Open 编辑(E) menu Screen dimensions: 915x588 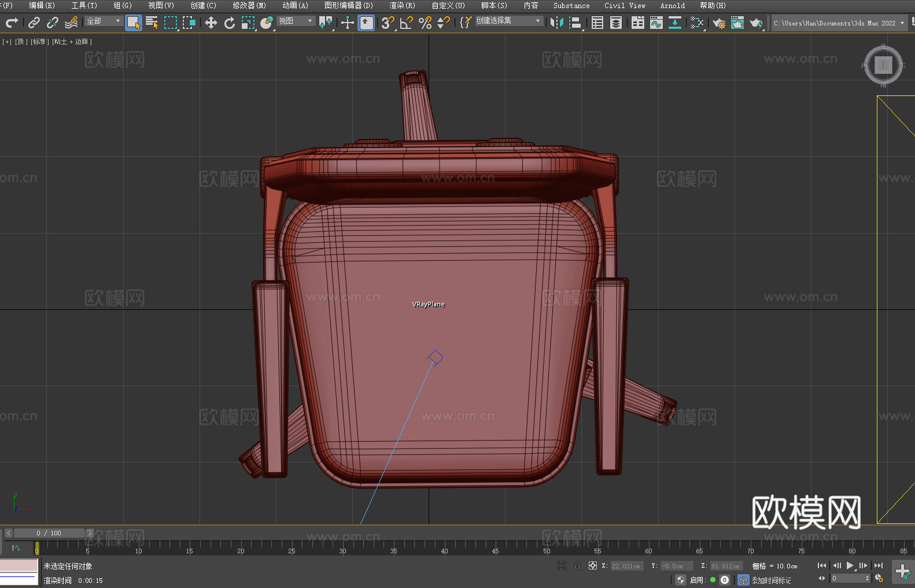[42, 5]
